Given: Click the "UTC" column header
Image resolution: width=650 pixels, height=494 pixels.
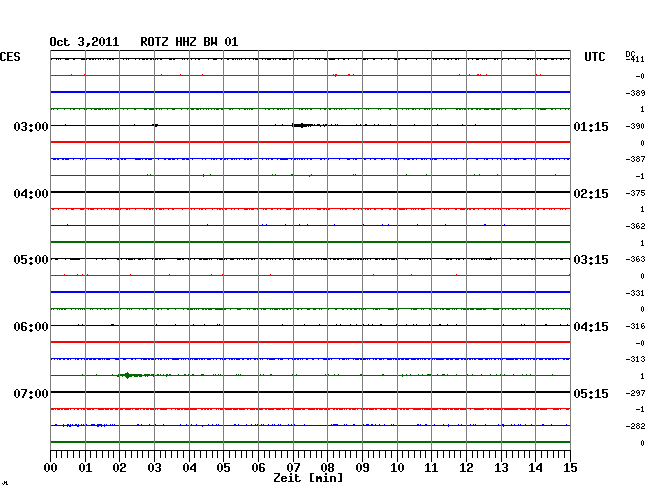Looking at the screenshot, I should [x=594, y=57].
